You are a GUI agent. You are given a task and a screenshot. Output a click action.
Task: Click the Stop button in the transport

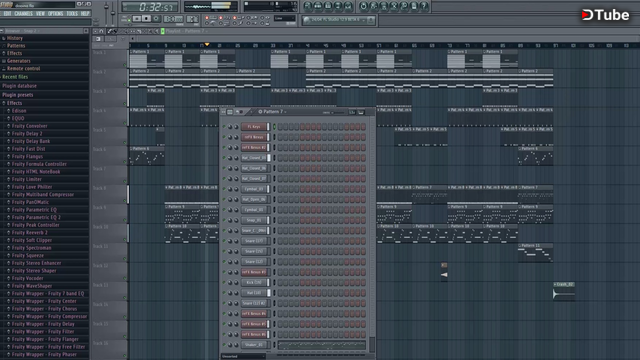tap(147, 19)
